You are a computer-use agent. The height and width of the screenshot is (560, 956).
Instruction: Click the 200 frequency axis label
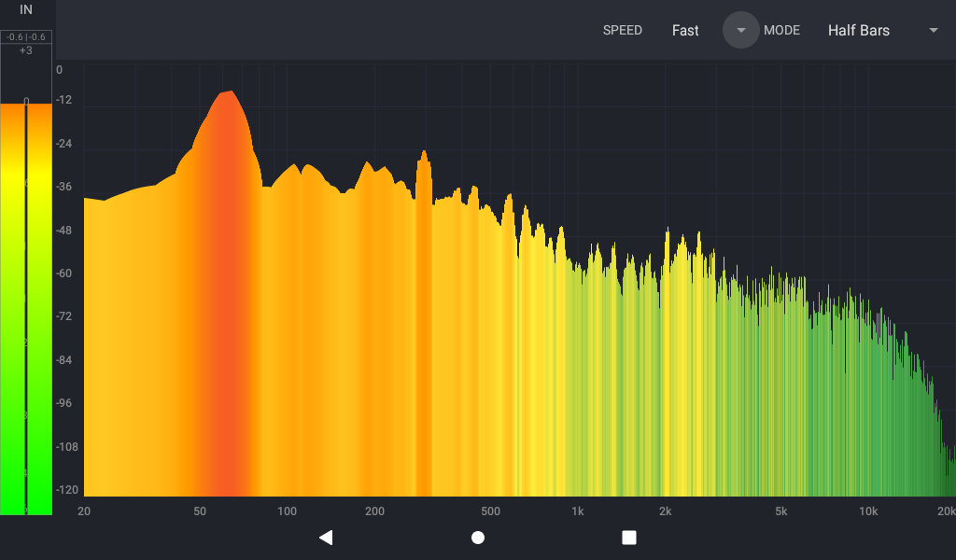coord(374,511)
